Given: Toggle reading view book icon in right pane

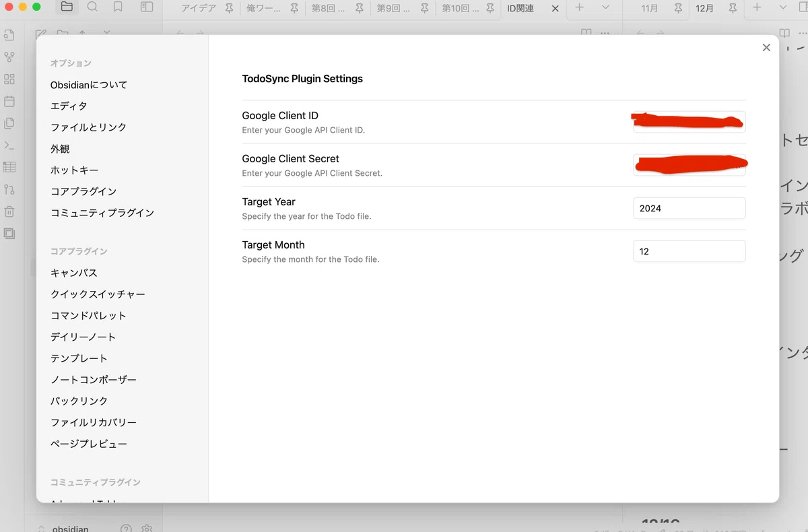Looking at the screenshot, I should (x=784, y=32).
